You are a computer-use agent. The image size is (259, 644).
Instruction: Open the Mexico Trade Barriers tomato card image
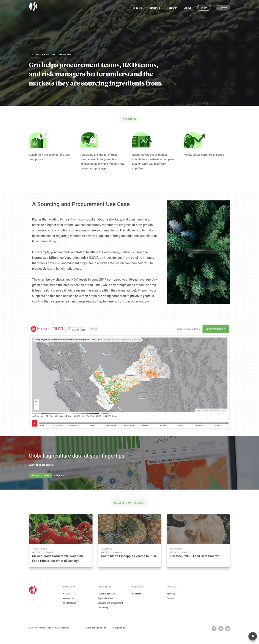61,529
